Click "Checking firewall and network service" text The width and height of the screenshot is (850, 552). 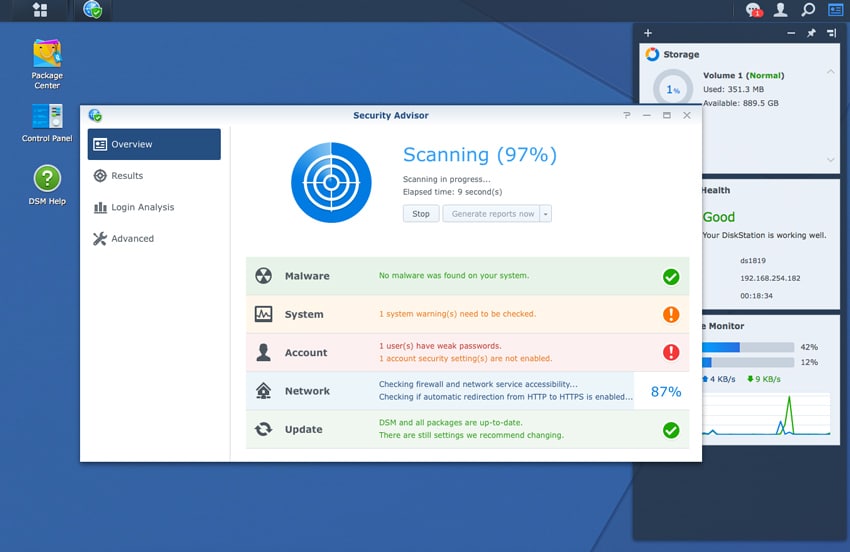click(478, 384)
